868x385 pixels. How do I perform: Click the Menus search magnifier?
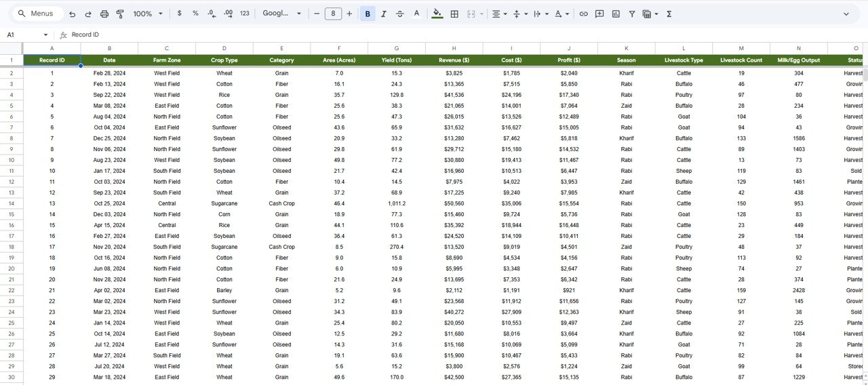tap(22, 14)
